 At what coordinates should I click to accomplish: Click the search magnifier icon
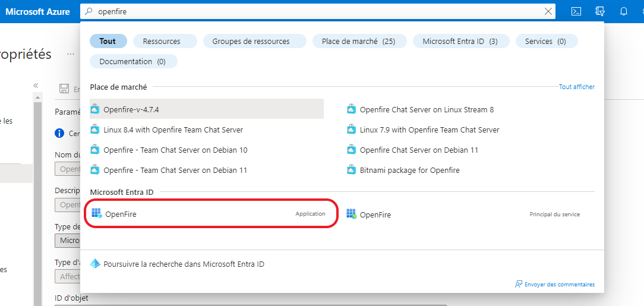89,11
